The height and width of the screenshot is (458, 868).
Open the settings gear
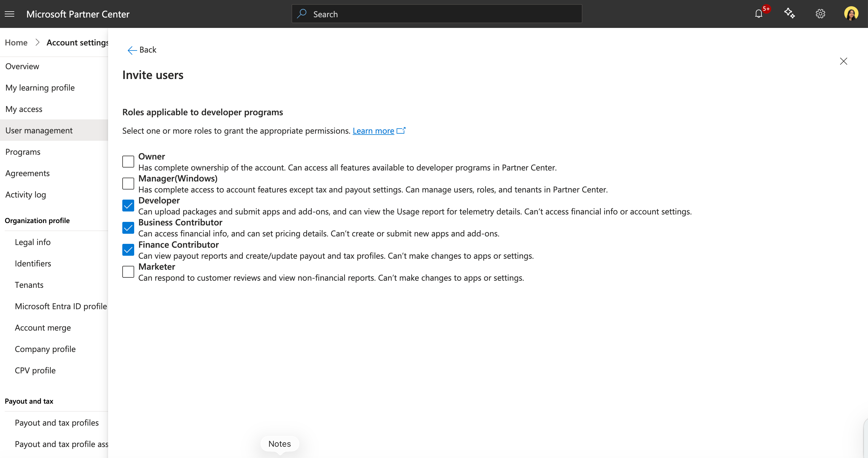pyautogui.click(x=820, y=14)
